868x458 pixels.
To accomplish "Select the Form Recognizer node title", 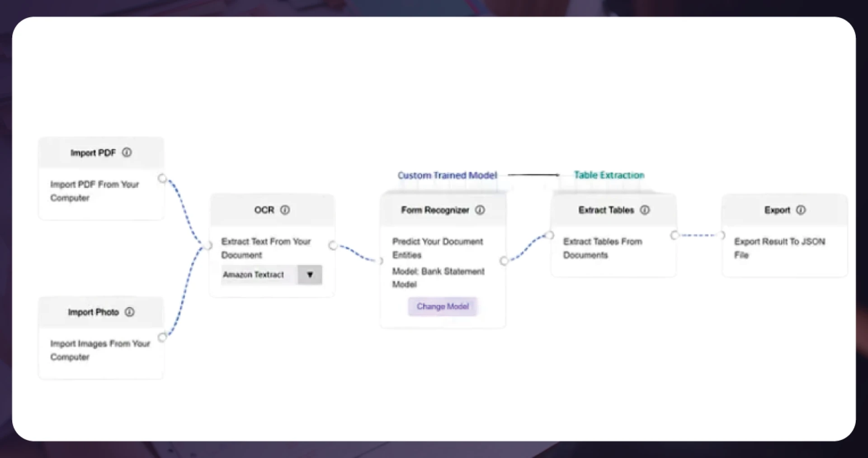I will point(435,210).
